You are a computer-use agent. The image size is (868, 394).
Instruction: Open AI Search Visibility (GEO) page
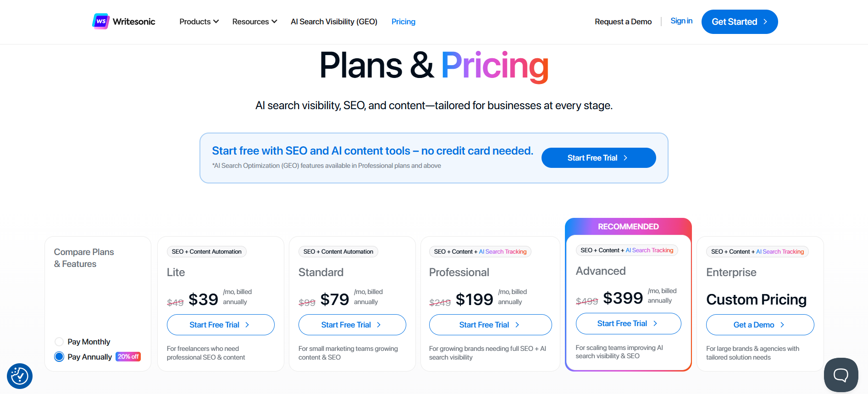334,22
